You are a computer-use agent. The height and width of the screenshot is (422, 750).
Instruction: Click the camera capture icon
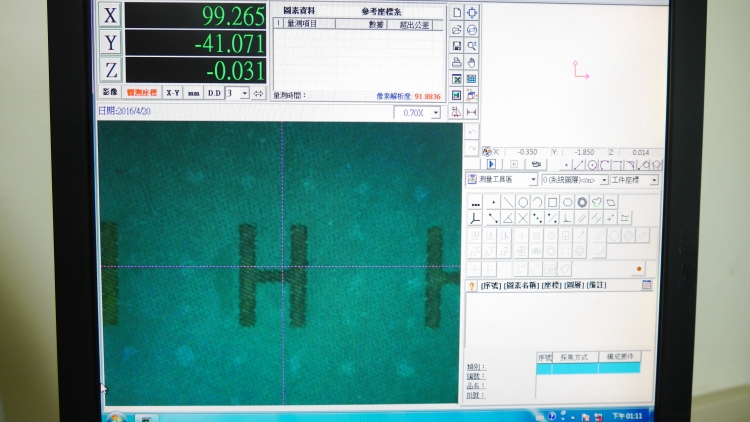pos(536,164)
